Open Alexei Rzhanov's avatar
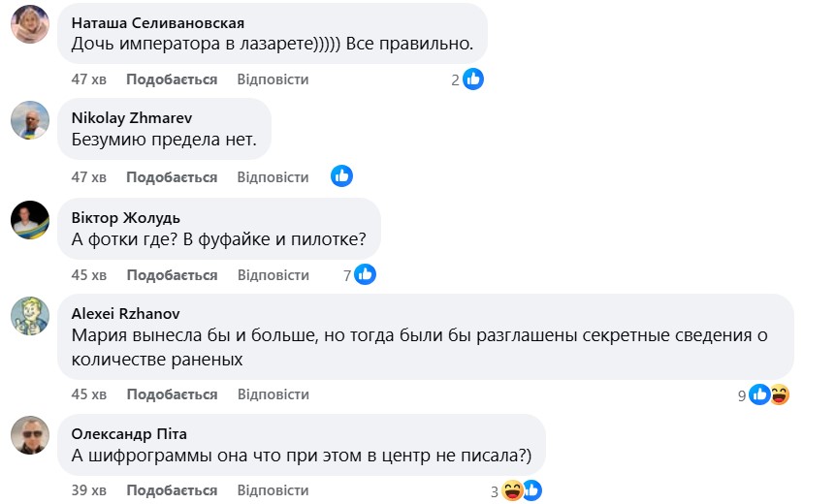Screen dimensions: 836x504 click(30, 316)
